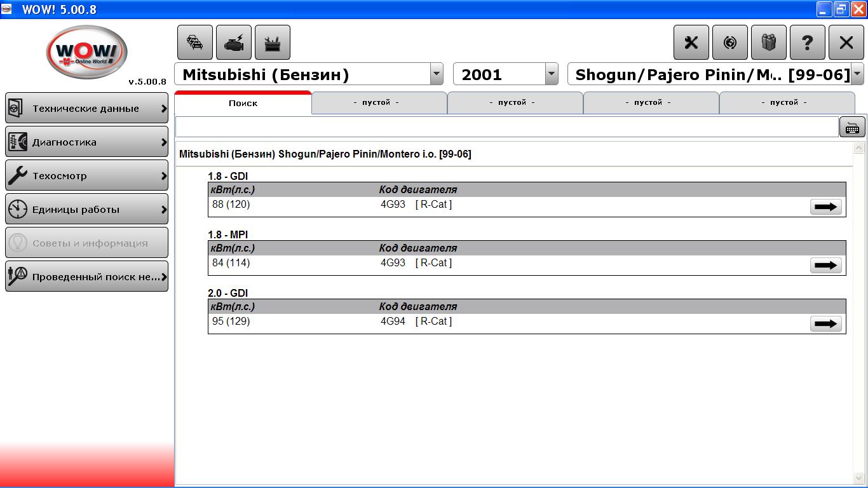
Task: Open the Диагностика sidebar menu
Action: [x=86, y=142]
